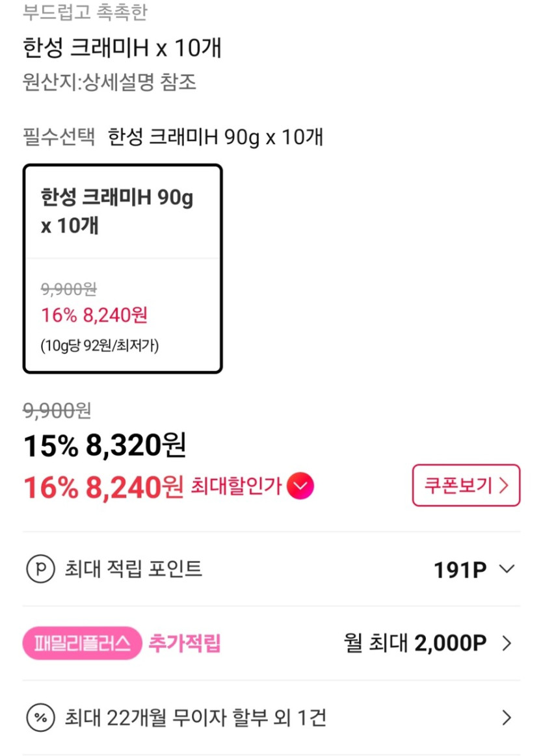
Task: Open the arrow on the 무이자 할부 row
Action: [507, 718]
